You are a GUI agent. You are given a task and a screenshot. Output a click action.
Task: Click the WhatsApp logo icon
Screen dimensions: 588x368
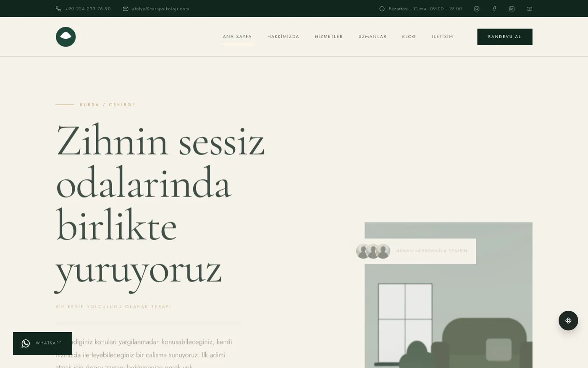pos(26,343)
